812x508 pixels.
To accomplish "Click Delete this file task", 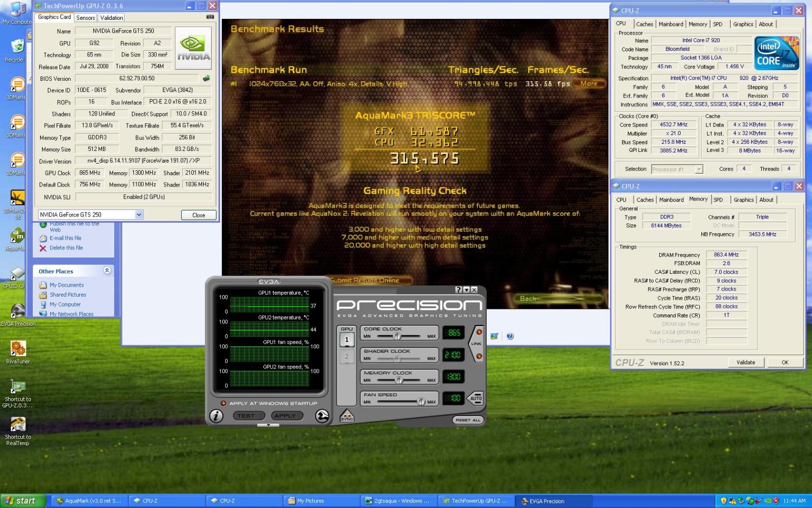I will [66, 248].
